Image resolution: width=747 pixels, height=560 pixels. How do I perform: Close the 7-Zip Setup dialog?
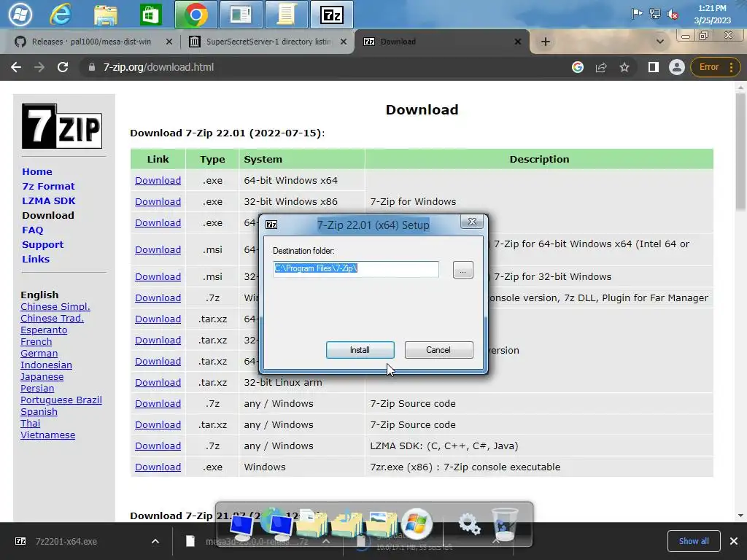472,222
